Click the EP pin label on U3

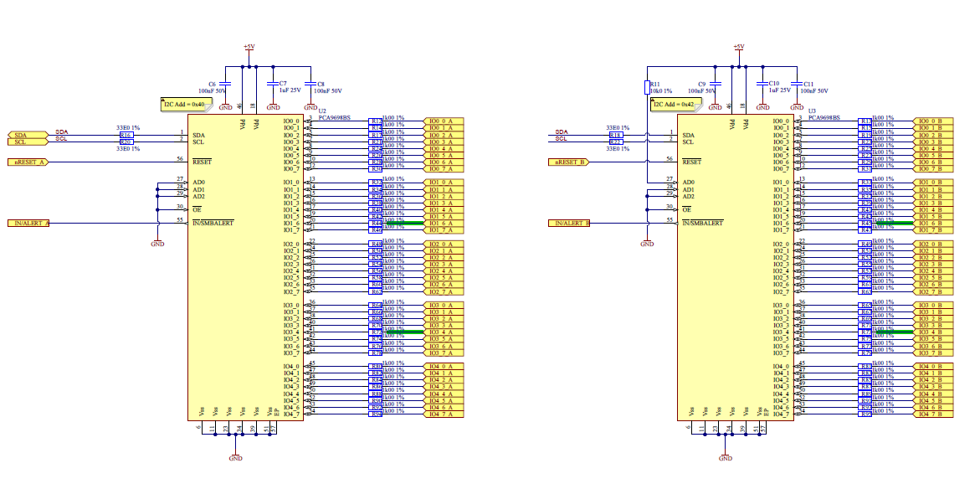767,411
